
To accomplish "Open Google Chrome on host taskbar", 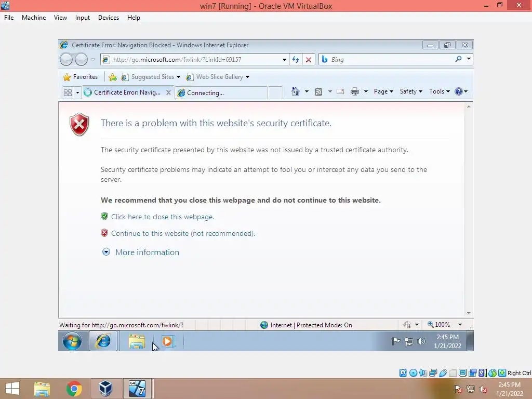I will point(74,389).
